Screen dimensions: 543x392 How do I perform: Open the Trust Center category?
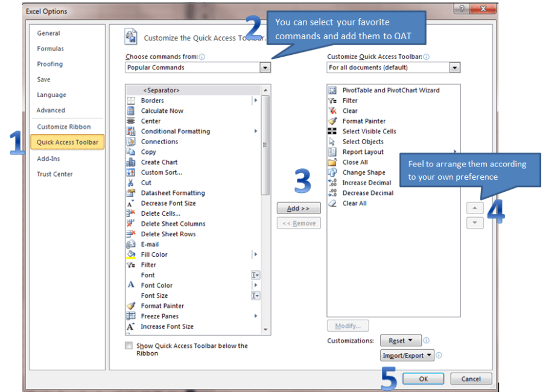[x=55, y=174]
